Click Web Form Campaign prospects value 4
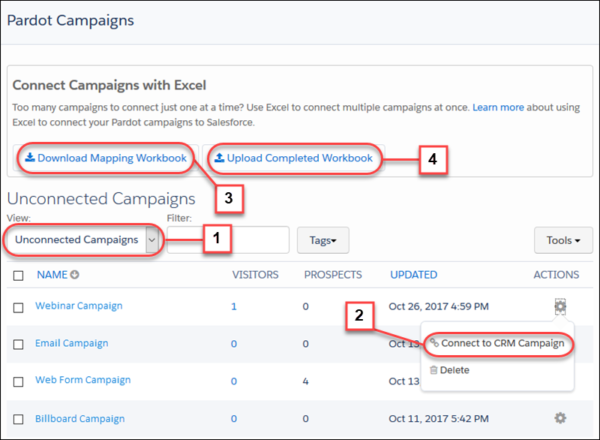 pos(305,381)
